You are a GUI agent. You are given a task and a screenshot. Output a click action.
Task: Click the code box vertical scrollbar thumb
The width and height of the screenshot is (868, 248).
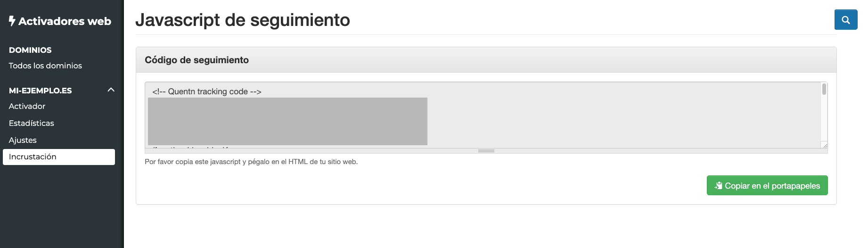click(x=824, y=89)
